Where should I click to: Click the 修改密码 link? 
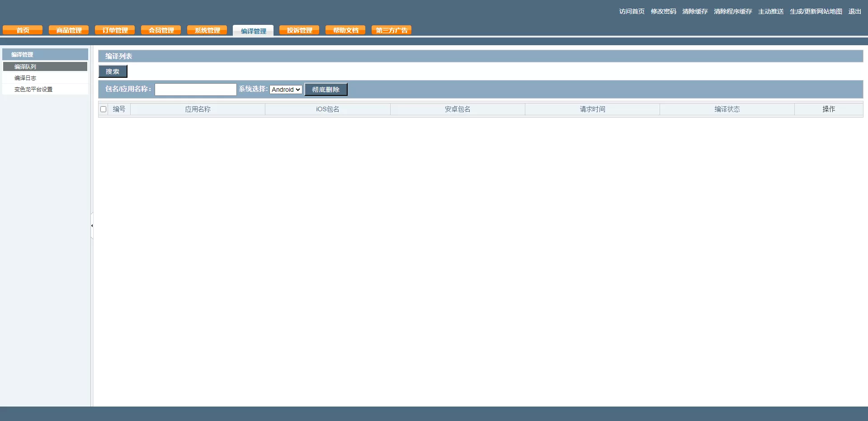pyautogui.click(x=663, y=11)
